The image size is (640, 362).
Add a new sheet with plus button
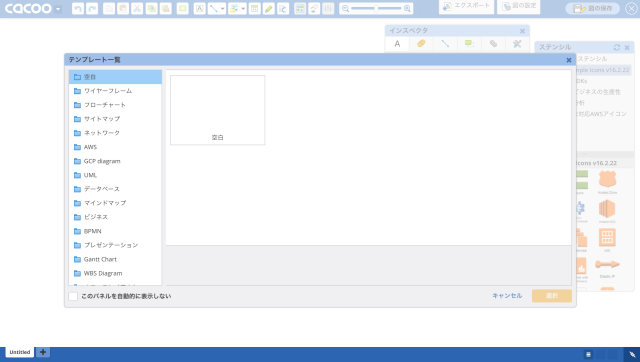[43, 352]
